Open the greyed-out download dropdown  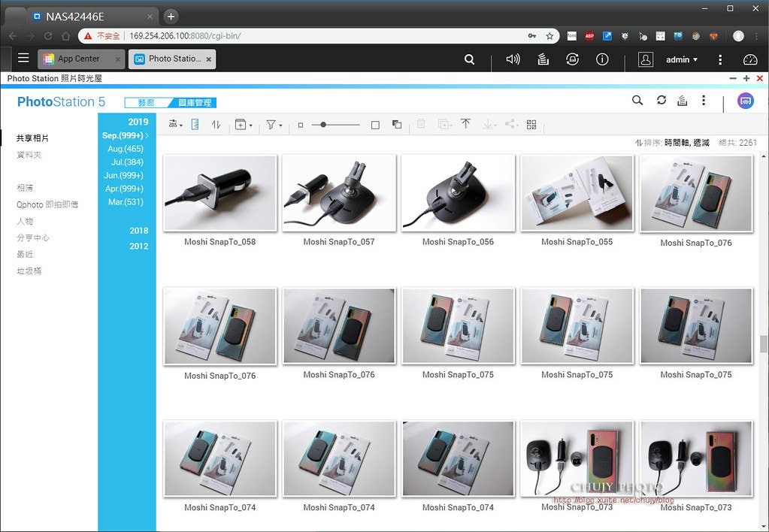click(489, 125)
